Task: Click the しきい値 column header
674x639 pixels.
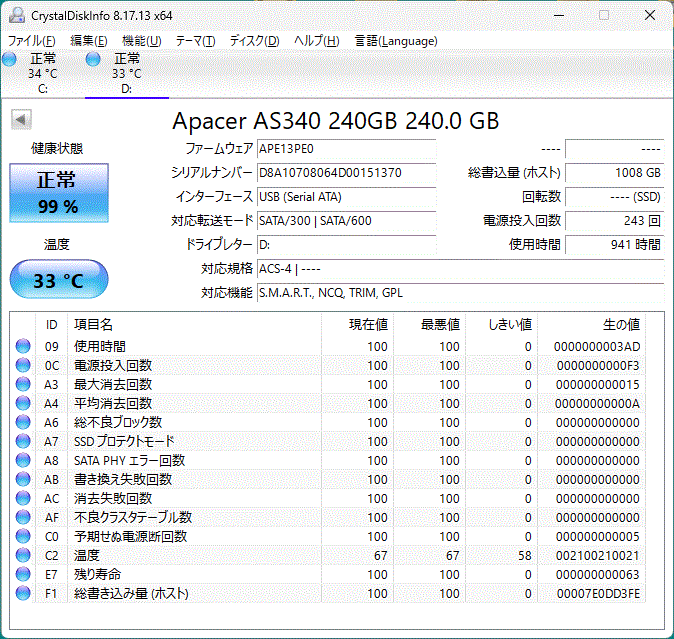Action: 501,324
